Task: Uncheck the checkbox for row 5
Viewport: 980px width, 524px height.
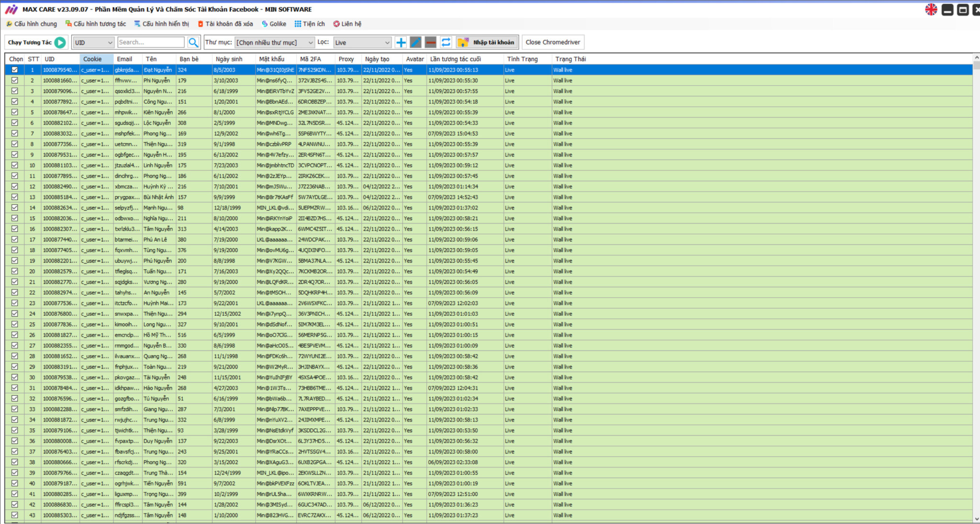Action: (x=15, y=112)
